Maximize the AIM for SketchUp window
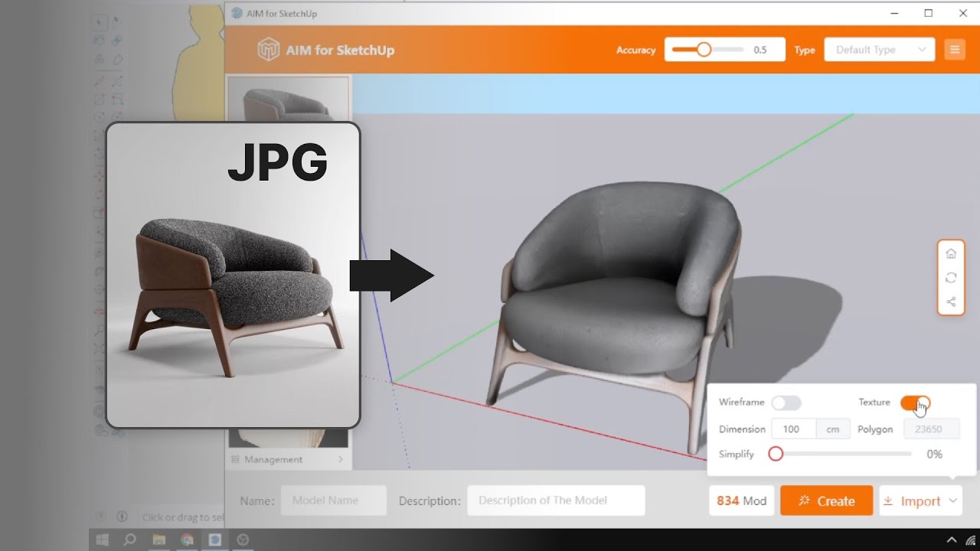980x551 pixels. pos(928,13)
